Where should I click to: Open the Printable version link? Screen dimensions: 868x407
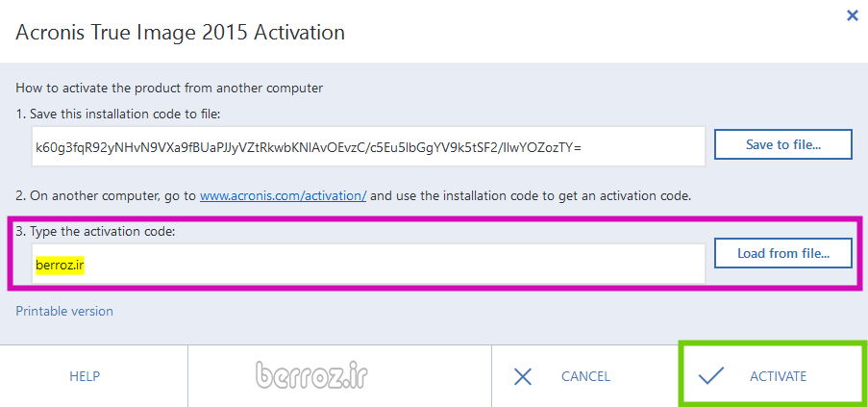64,311
